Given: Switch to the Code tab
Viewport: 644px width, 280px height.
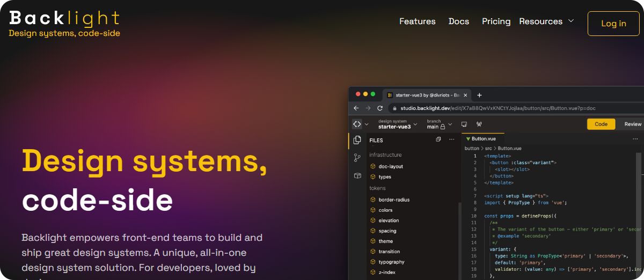Looking at the screenshot, I should 601,124.
